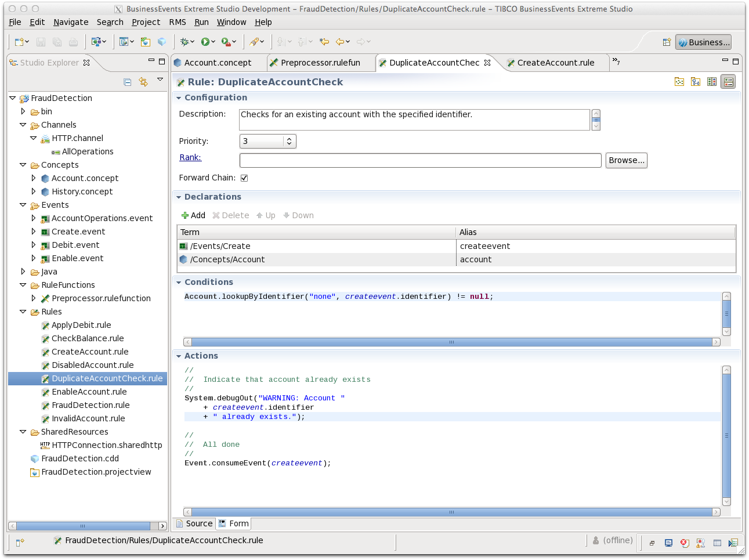Click the Actions vertical scrollbar
Viewport: 749px width, 560px height.
(726, 436)
